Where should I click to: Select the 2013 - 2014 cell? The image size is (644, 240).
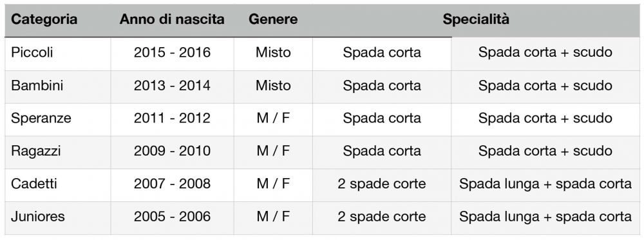click(172, 86)
